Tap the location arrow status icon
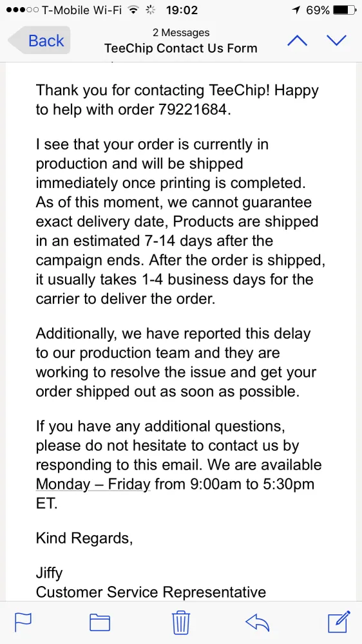 point(296,10)
